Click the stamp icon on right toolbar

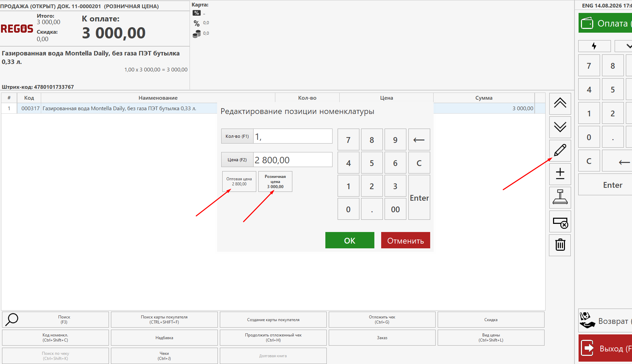coord(560,197)
